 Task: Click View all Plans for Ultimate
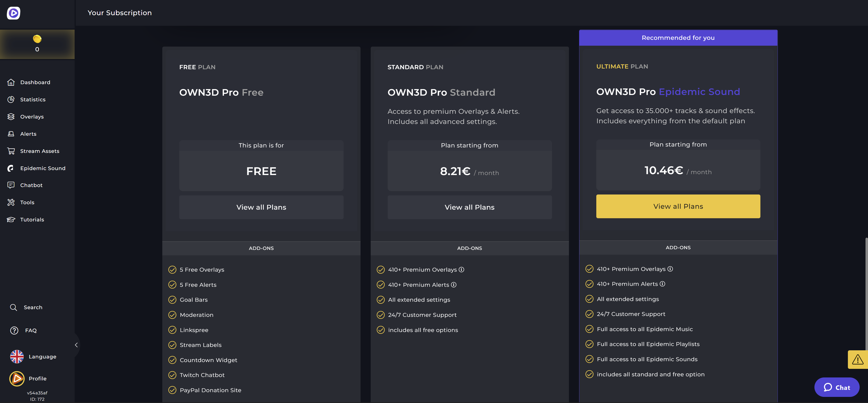click(678, 206)
